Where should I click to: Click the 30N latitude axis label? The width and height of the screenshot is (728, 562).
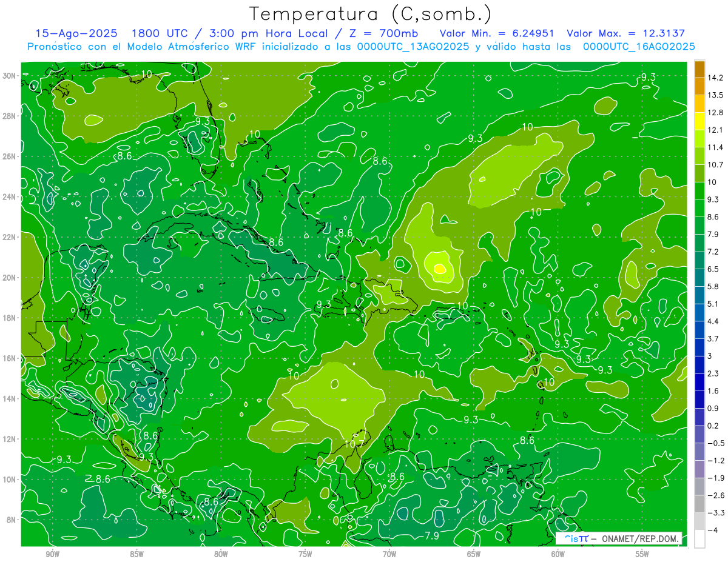pyautogui.click(x=10, y=76)
